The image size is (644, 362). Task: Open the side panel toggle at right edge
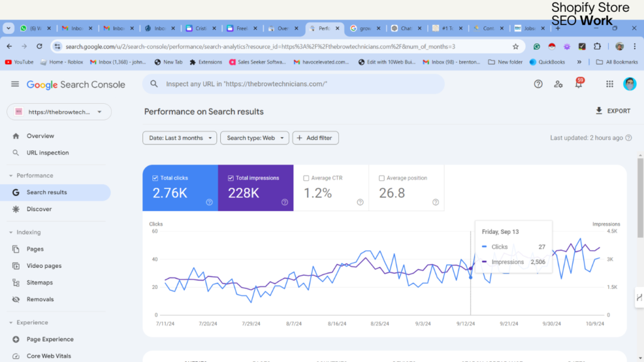tap(639, 297)
